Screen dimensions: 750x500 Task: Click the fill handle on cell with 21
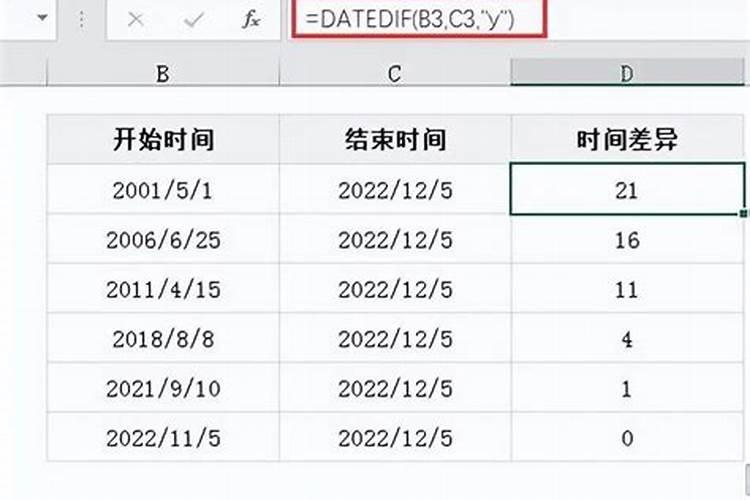[x=743, y=213]
